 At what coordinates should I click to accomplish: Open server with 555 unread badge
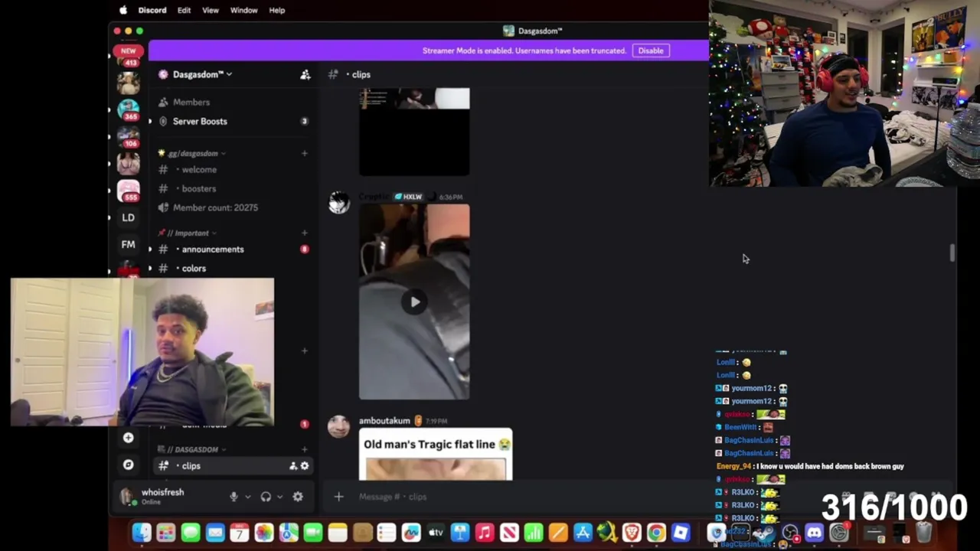[128, 190]
